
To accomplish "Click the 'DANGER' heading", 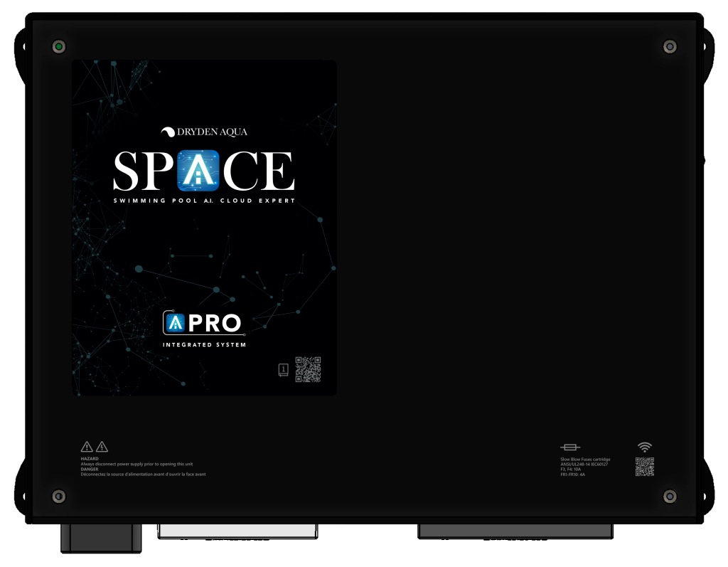I will pyautogui.click(x=90, y=470).
